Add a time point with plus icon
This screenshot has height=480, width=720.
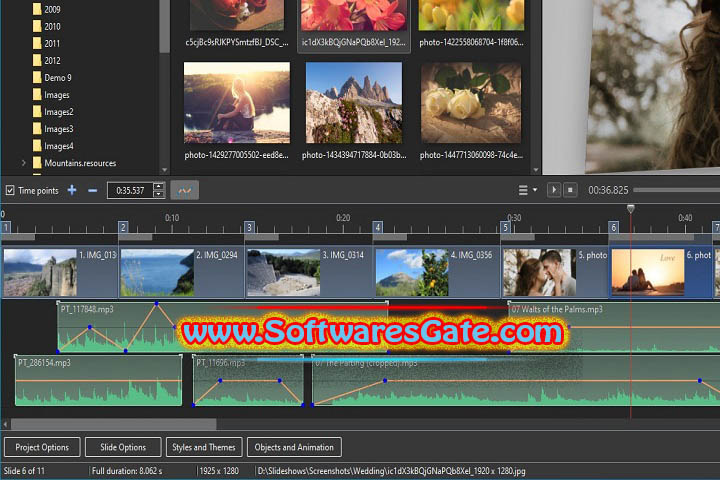pyautogui.click(x=72, y=190)
